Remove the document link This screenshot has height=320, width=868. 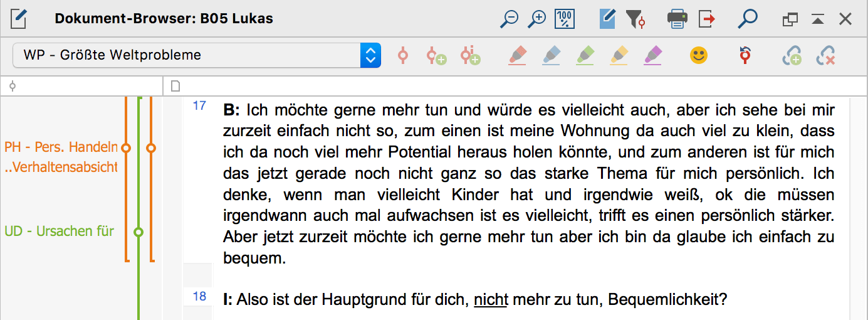point(826,56)
